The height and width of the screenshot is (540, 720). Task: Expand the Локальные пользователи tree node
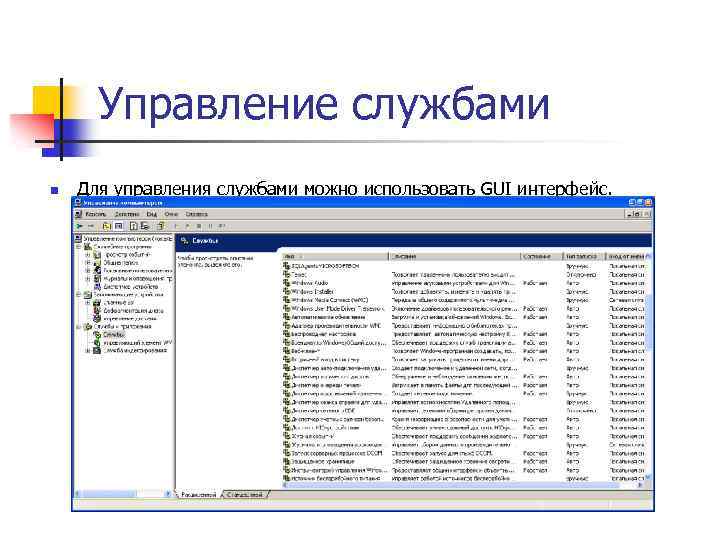point(88,271)
